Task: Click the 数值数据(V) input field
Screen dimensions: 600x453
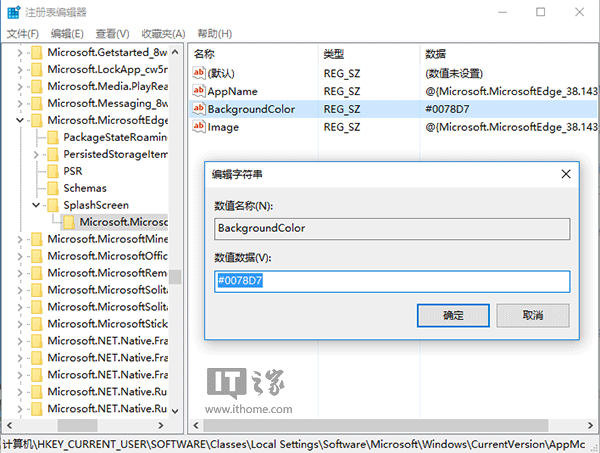Action: point(392,281)
